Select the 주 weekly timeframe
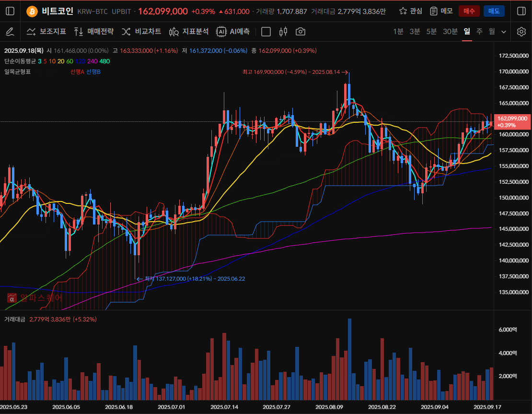 479,32
